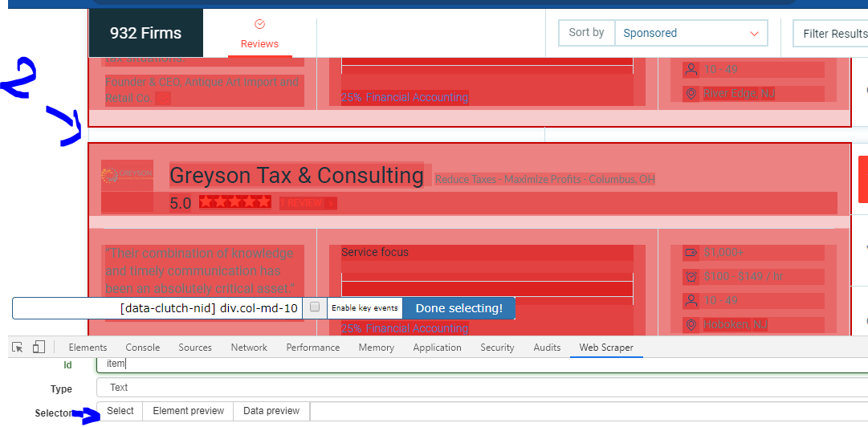Click the Done selecting! button
This screenshot has height=427, width=868.
459,308
